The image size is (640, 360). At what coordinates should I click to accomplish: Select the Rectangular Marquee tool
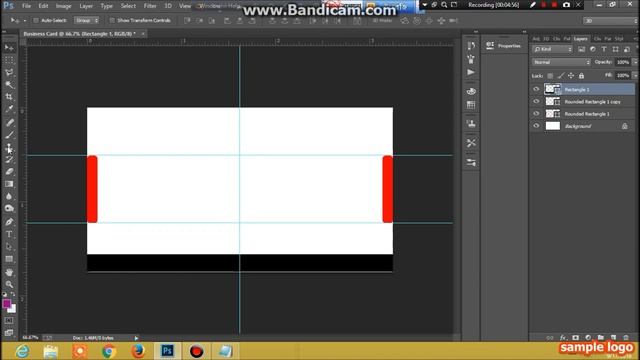[9, 60]
